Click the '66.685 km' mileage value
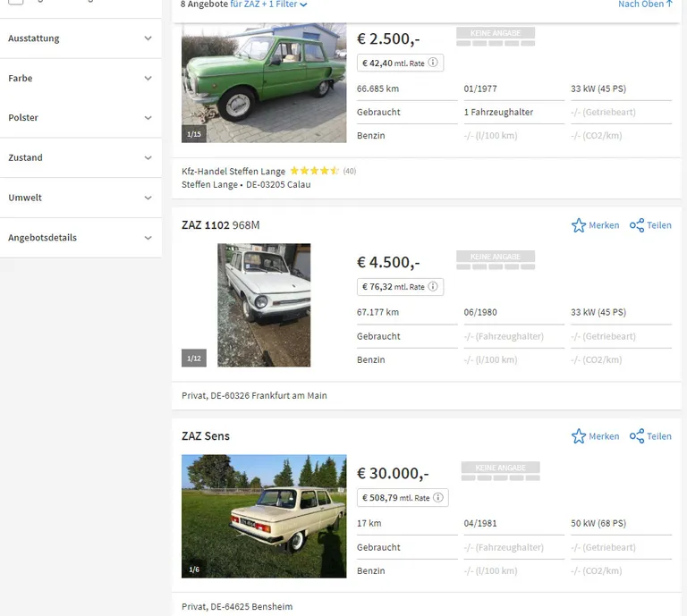This screenshot has height=616, width=687. [377, 89]
